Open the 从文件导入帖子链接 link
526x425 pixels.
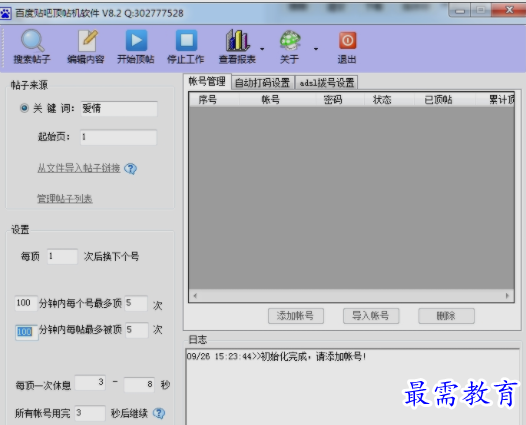click(79, 168)
